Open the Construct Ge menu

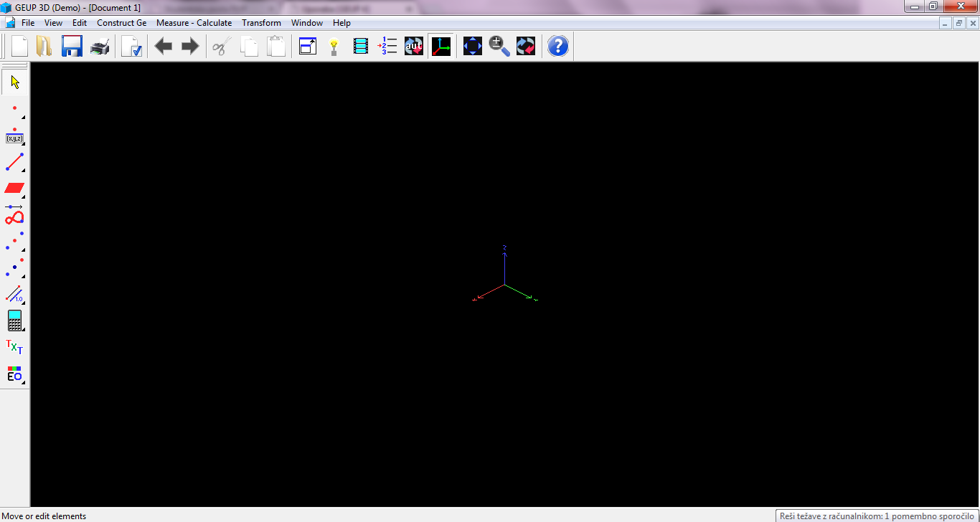pos(121,22)
